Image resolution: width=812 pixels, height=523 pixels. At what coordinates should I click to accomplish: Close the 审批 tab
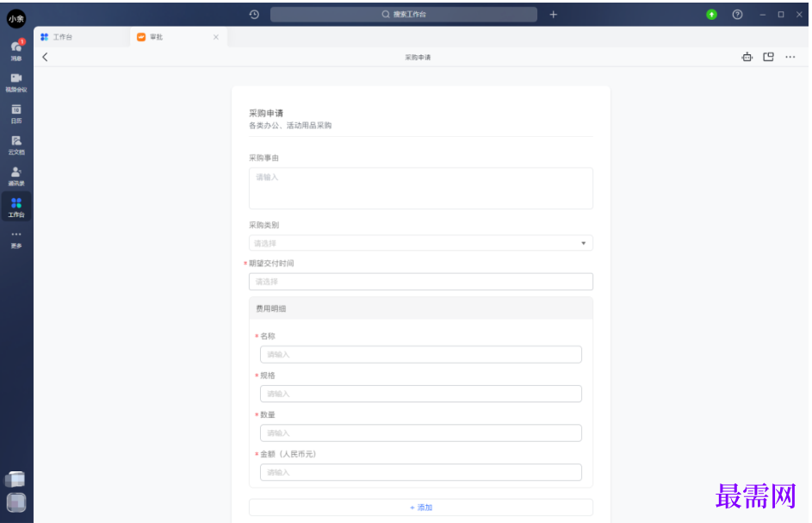[215, 37]
